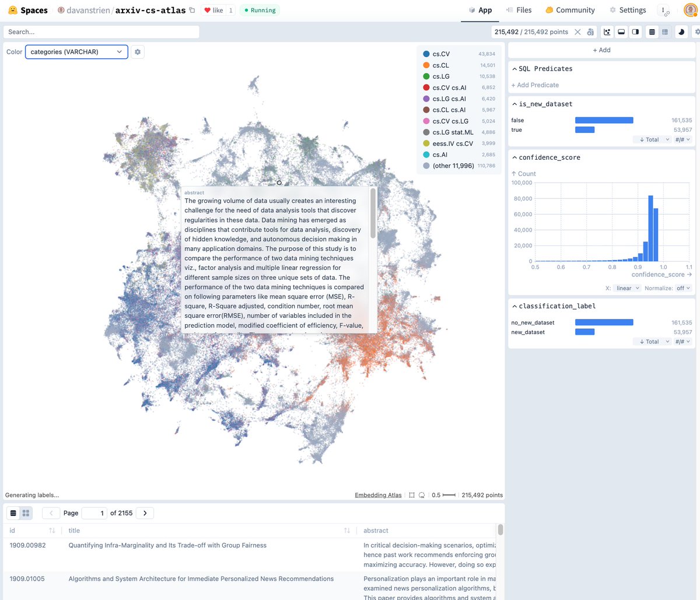700x600 pixels.
Task: Open the Community tab
Action: point(570,10)
